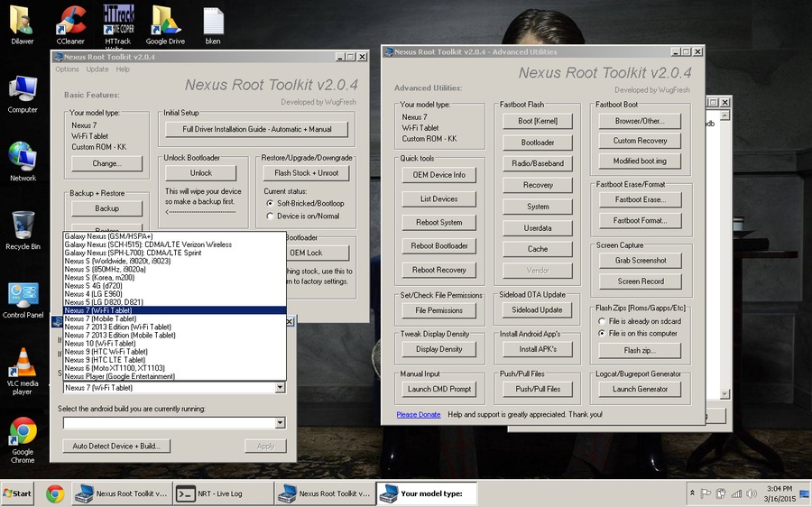The width and height of the screenshot is (812, 507).
Task: Launch HTTrack Website Copier desktop icon
Action: click(118, 25)
